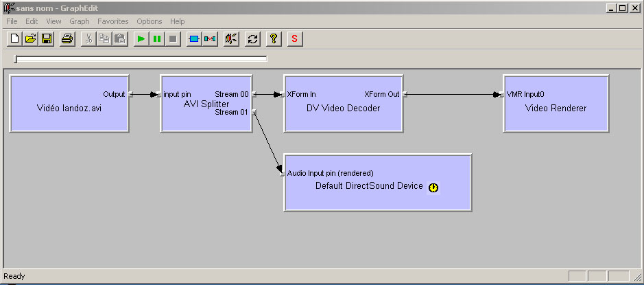Screen dimensions: 644x285
Task: Refresh the graph with circular arrows icon
Action: pos(252,39)
